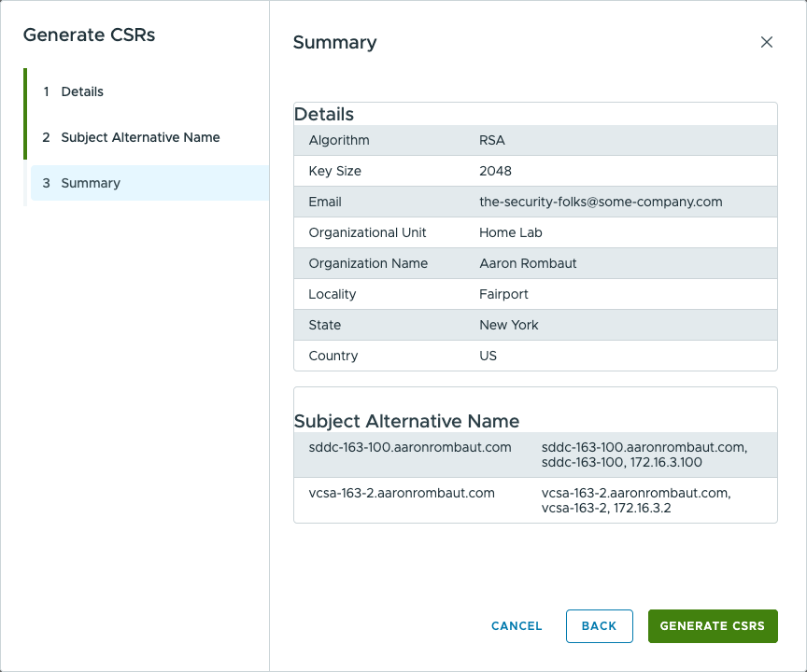
Task: Close the Summary dialog with the X icon
Action: tap(767, 42)
